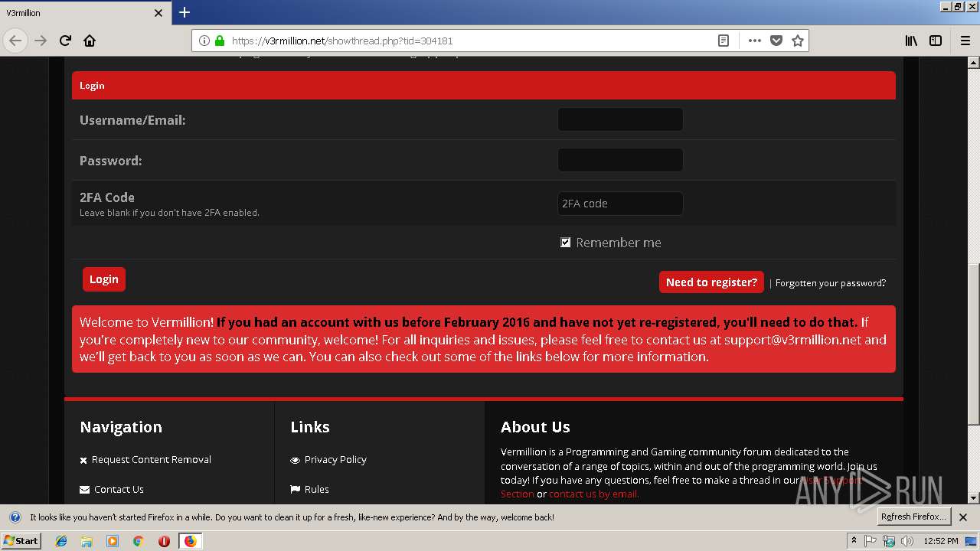Reload the current page
The width and height of the screenshot is (980, 551).
65,41
